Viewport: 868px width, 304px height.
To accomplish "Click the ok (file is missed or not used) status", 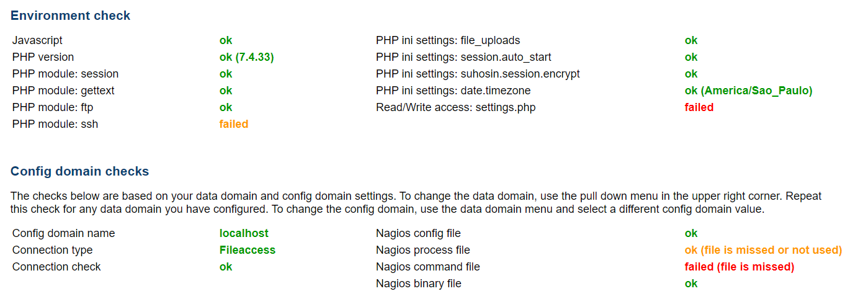I will [763, 250].
